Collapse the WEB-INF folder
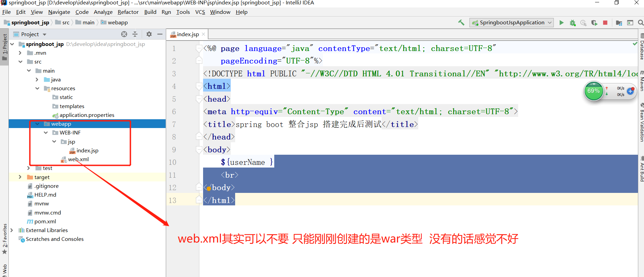 46,132
